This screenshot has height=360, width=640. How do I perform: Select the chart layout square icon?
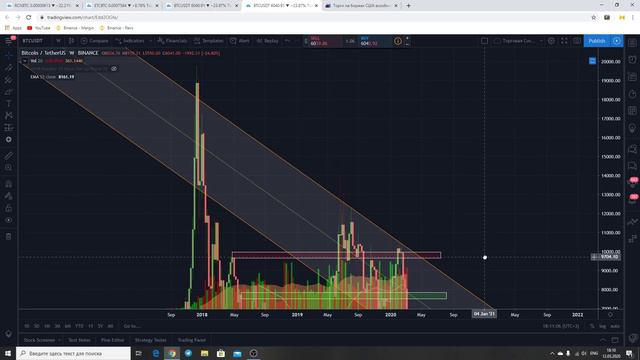pyautogui.click(x=484, y=41)
